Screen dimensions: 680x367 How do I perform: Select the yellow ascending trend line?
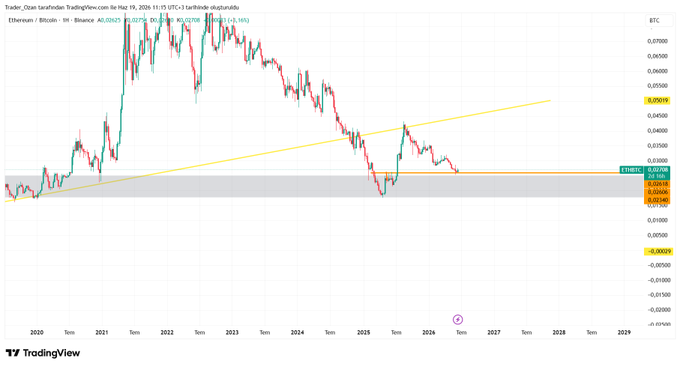pos(278,151)
